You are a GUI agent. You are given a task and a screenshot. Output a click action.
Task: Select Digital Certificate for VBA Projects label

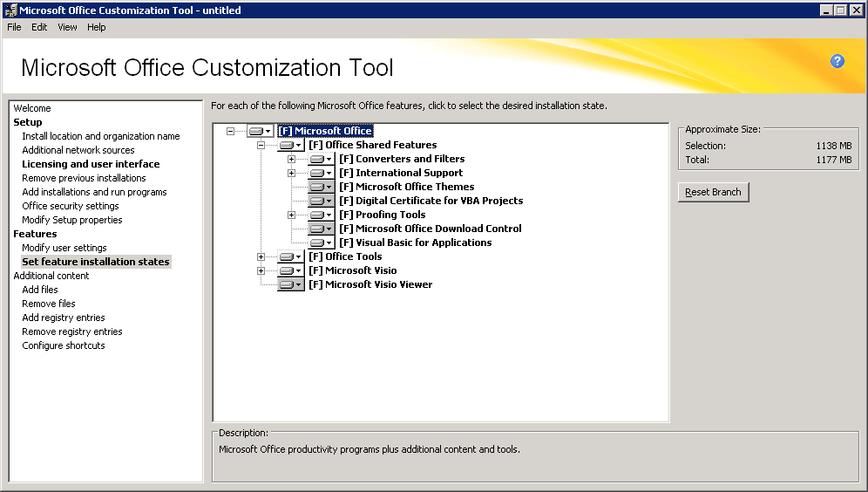[x=431, y=201]
